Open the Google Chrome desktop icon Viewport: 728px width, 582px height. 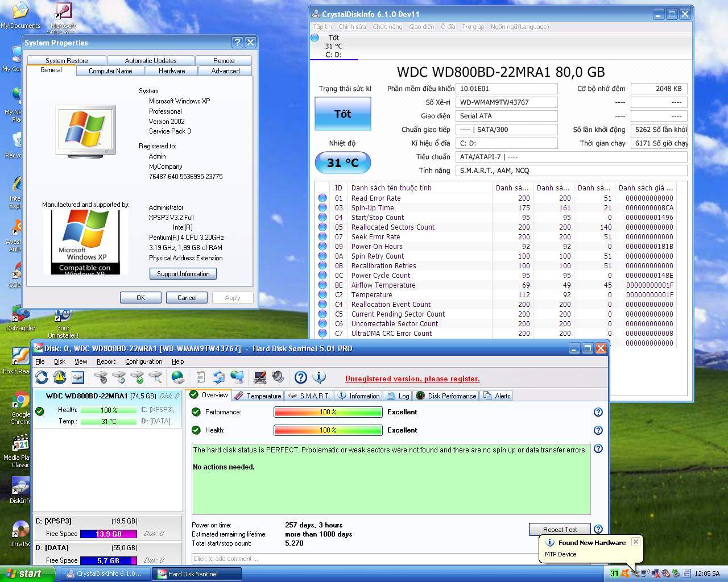pyautogui.click(x=20, y=408)
